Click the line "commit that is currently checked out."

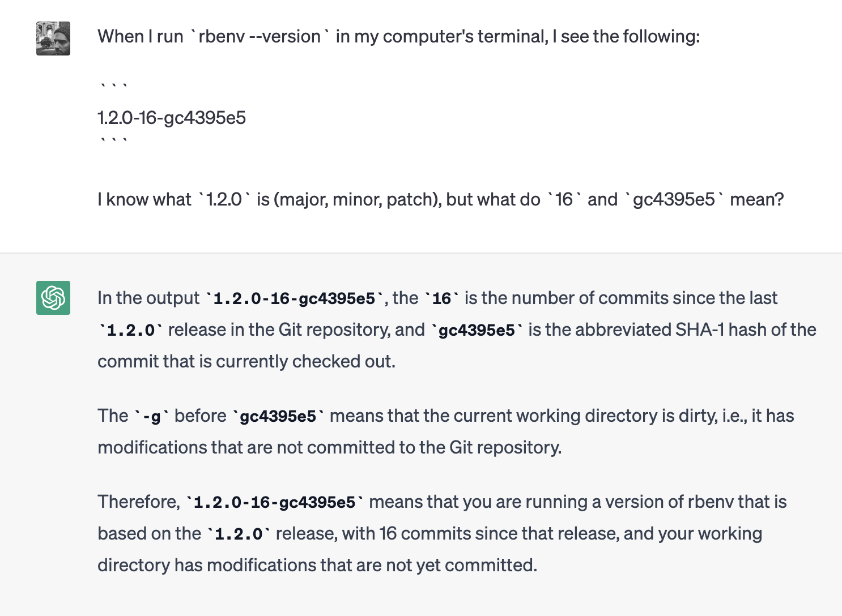(246, 361)
